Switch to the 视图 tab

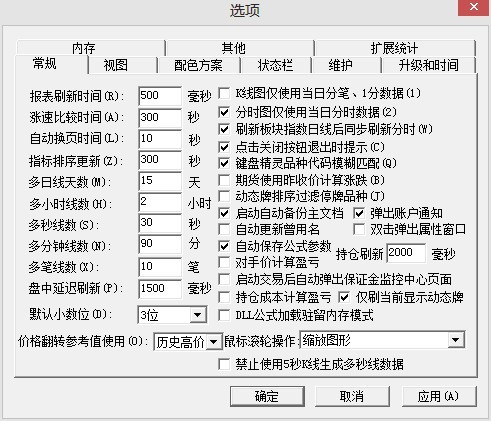click(x=122, y=65)
